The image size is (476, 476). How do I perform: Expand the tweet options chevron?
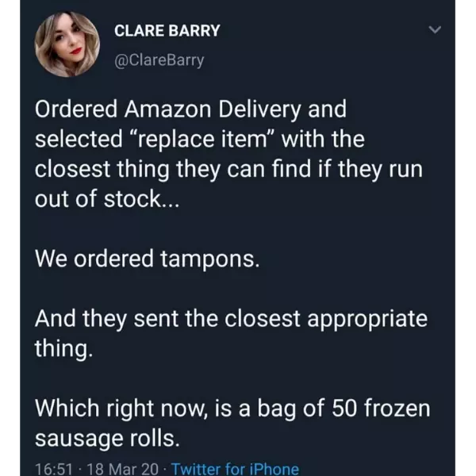433,31
